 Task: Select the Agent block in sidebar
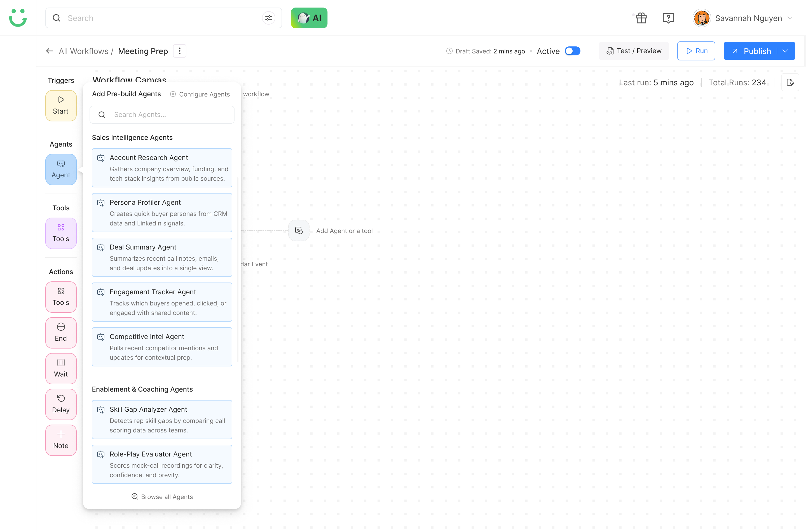61,169
